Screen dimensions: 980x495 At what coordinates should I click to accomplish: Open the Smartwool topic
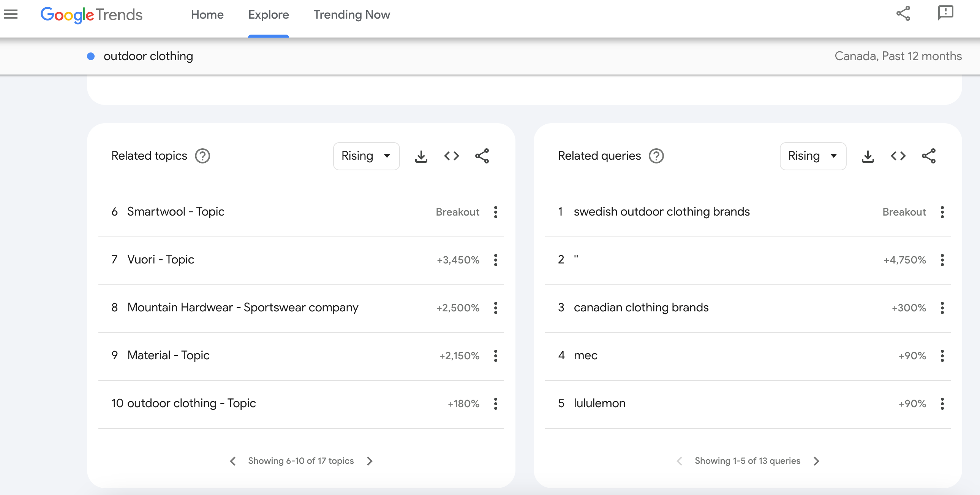[176, 212]
